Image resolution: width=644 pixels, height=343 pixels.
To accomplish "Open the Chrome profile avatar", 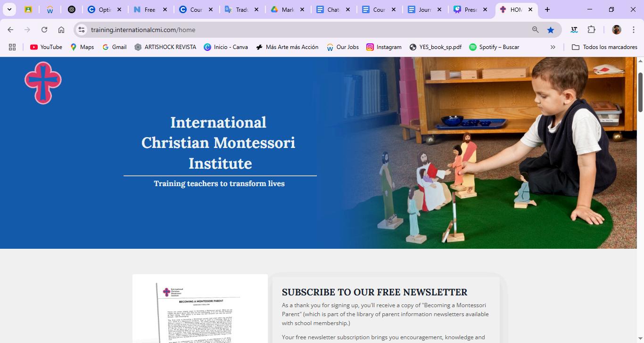I will pyautogui.click(x=617, y=30).
